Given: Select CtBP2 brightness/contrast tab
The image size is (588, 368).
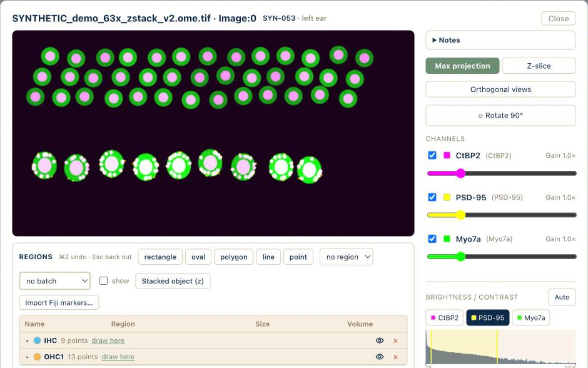Looking at the screenshot, I should click(445, 318).
